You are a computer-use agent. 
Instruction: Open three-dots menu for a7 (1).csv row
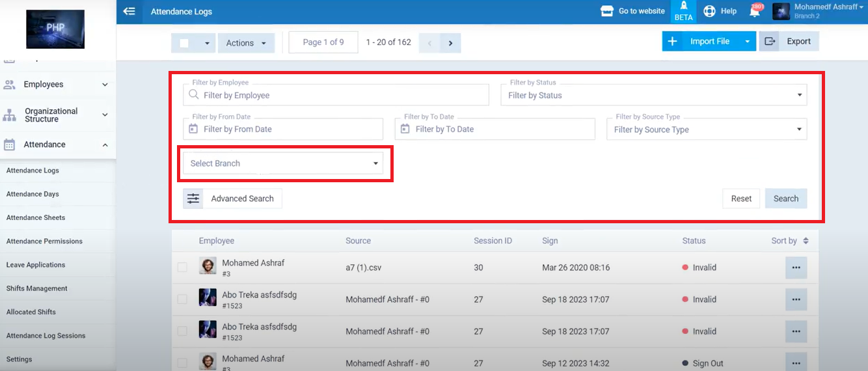[x=796, y=268]
